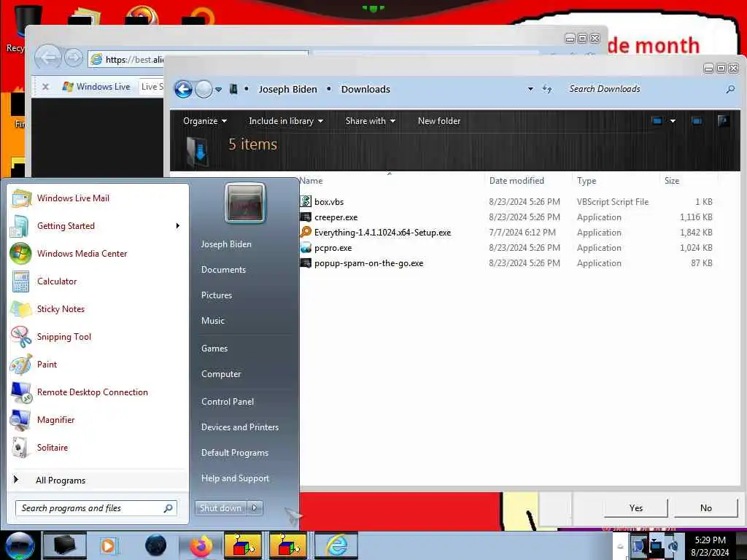Viewport: 747px width, 560px height.
Task: Click Joseph Biden in address breadcrumb
Action: tap(287, 90)
